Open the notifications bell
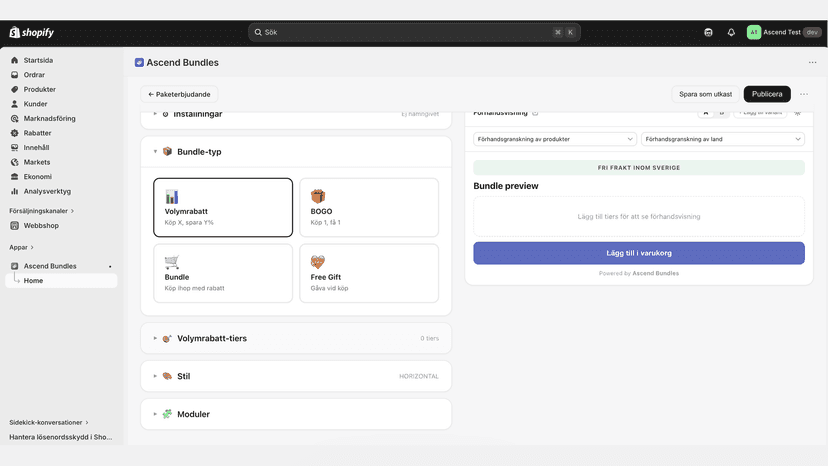 (731, 32)
